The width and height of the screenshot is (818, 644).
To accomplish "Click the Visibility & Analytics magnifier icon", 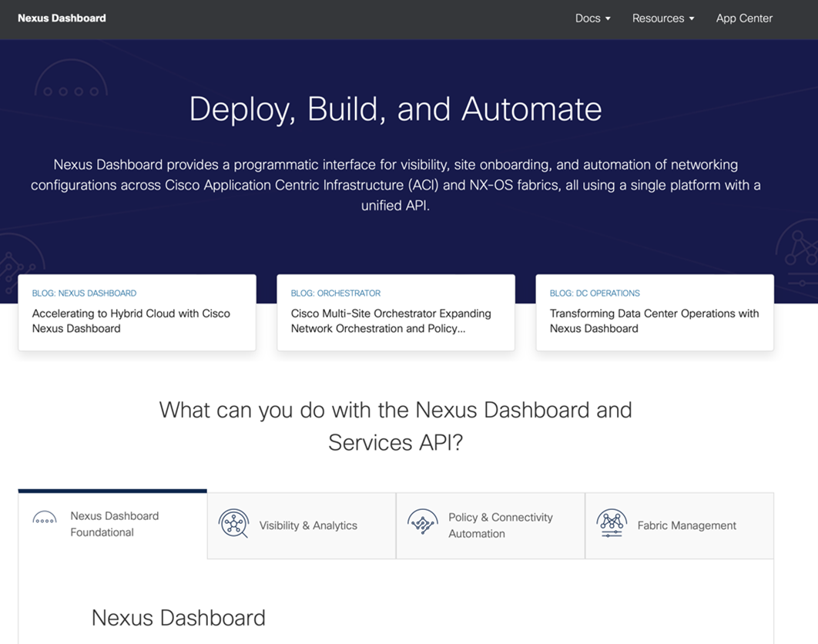I will [233, 523].
